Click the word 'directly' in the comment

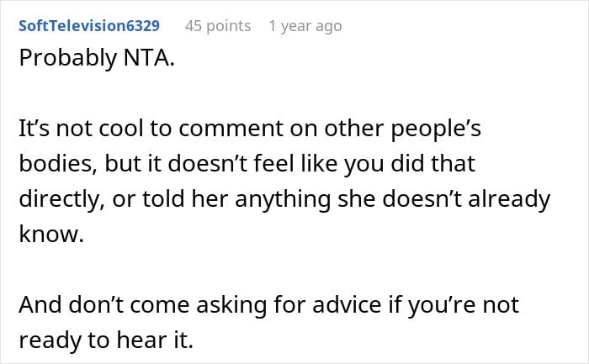tap(55, 201)
